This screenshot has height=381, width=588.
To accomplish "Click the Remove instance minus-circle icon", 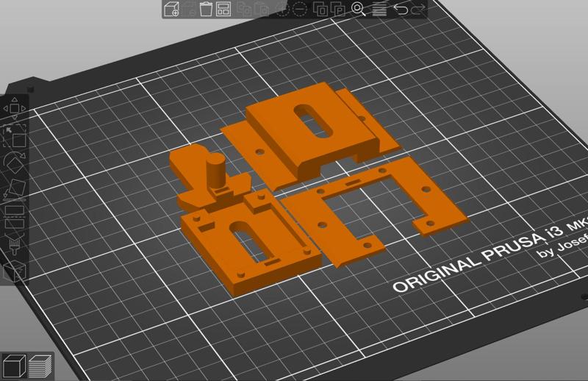I will point(301,10).
